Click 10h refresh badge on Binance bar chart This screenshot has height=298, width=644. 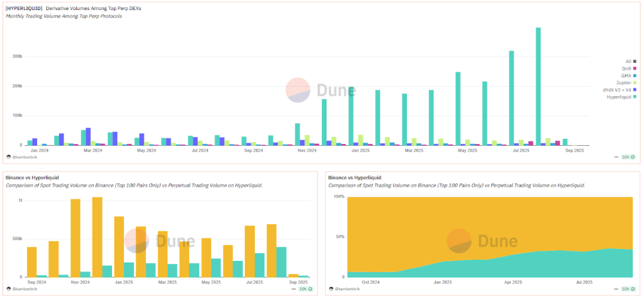point(304,289)
